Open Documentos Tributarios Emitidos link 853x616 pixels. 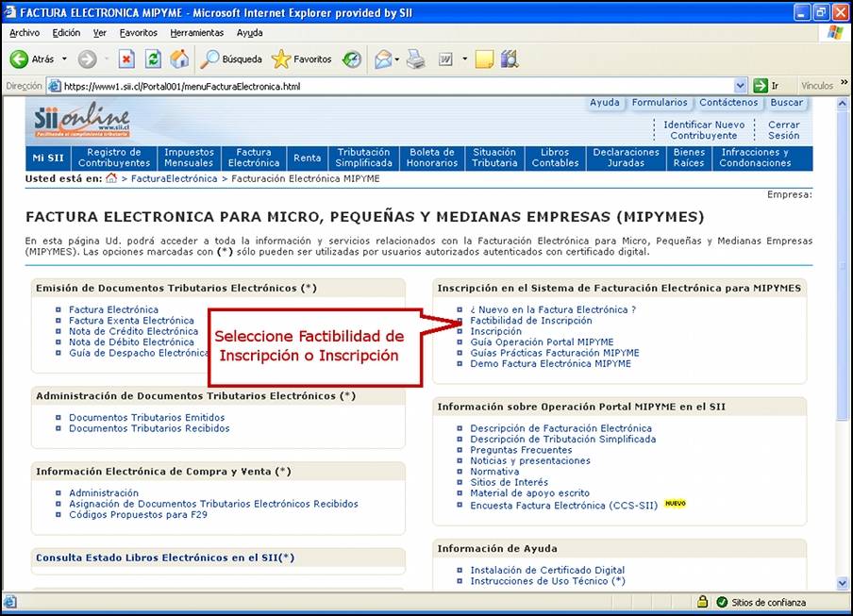[x=147, y=418]
